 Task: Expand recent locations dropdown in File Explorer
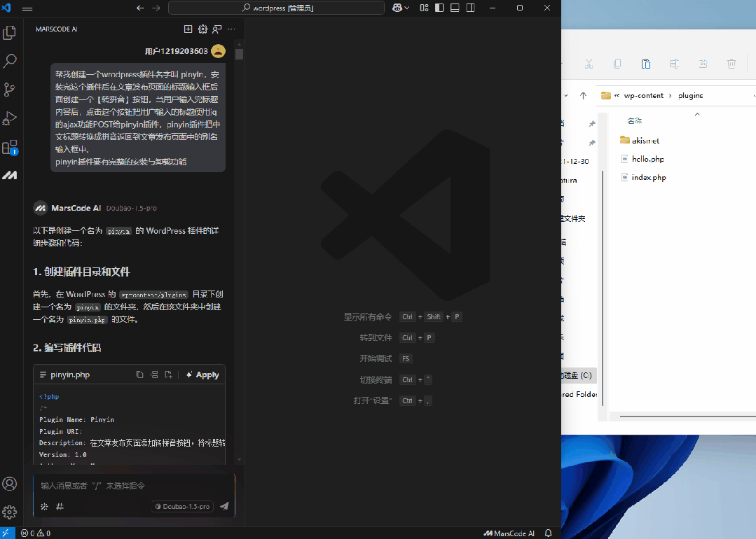click(x=565, y=95)
